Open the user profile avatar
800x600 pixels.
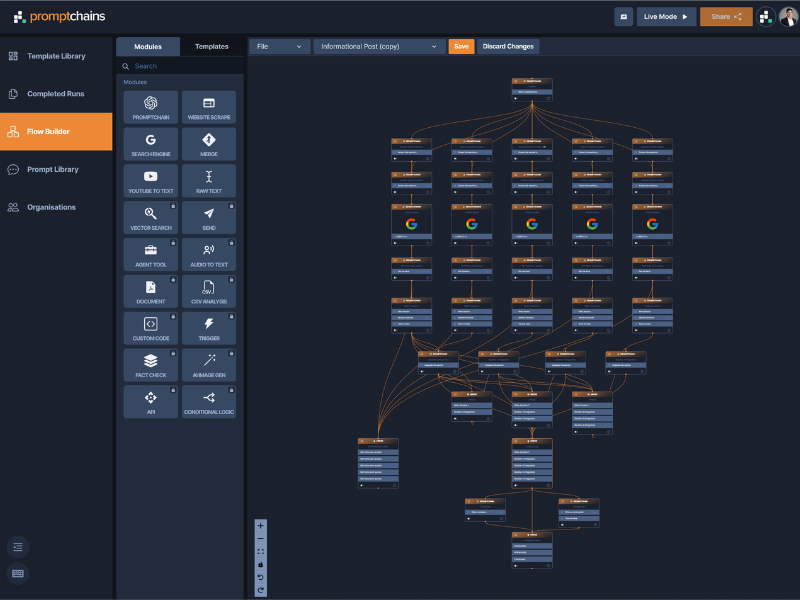(x=789, y=17)
